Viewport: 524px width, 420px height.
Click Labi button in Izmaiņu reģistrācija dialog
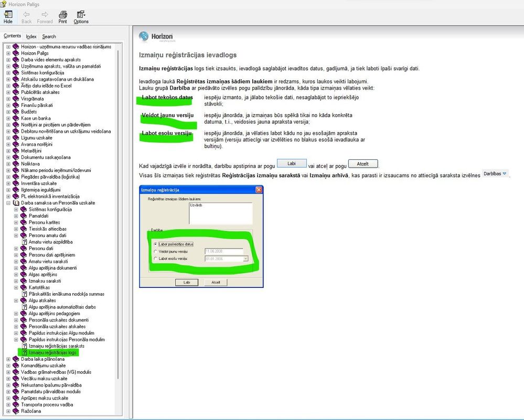[187, 282]
